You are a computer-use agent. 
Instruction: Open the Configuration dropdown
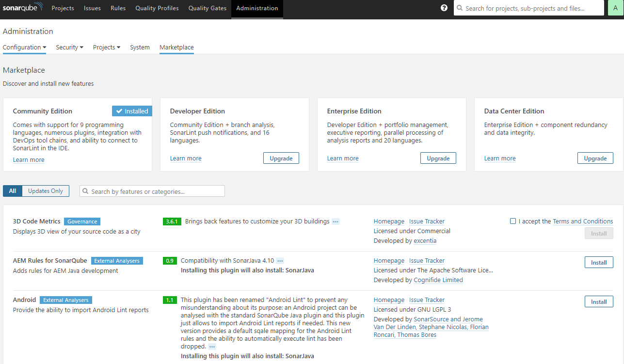point(24,47)
